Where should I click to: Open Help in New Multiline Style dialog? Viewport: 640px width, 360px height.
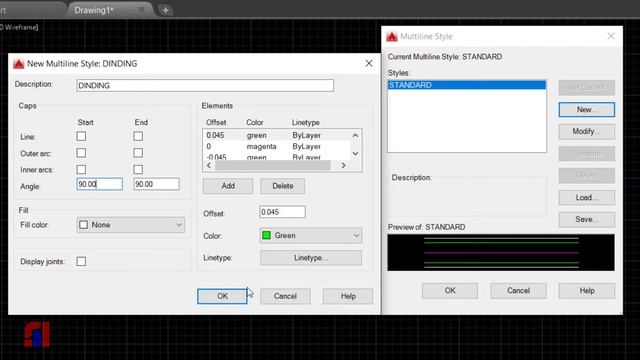pyautogui.click(x=348, y=296)
